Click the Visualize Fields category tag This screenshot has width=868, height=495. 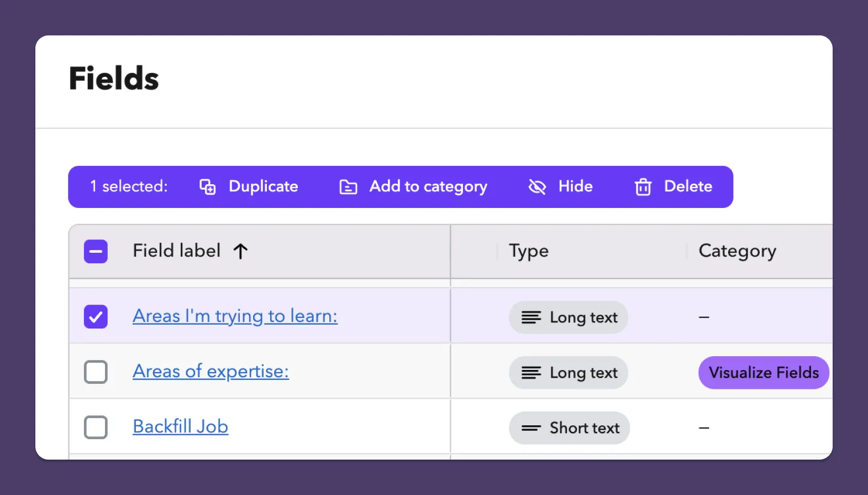coord(764,373)
